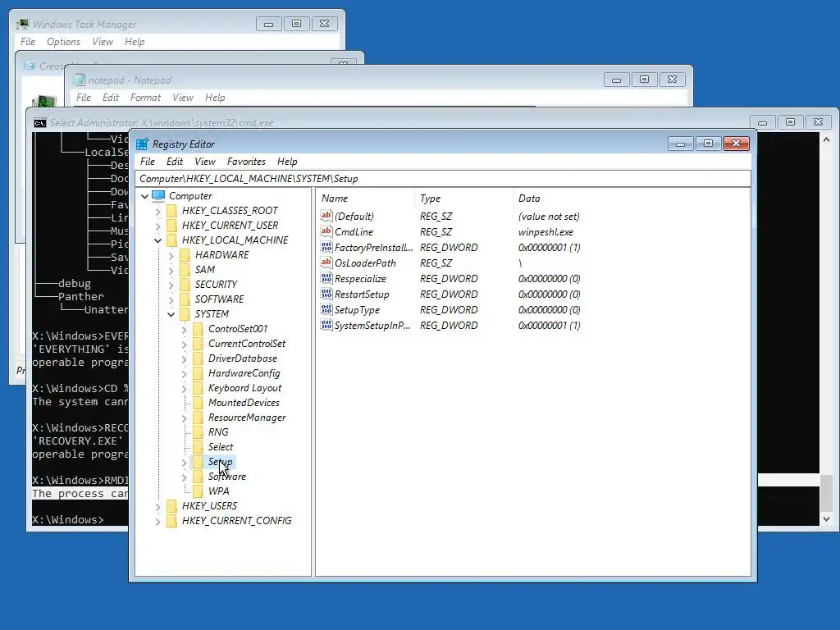
Task: Collapse the Computer root node
Action: [x=144, y=196]
